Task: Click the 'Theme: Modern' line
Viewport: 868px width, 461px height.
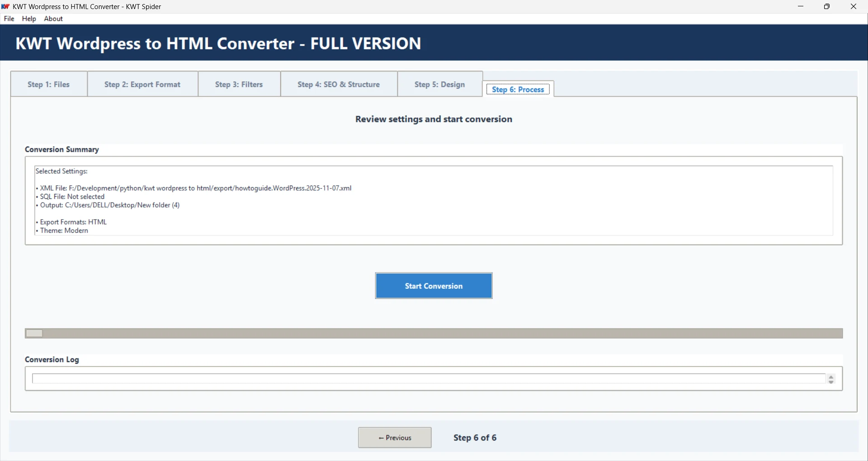Action: point(62,230)
